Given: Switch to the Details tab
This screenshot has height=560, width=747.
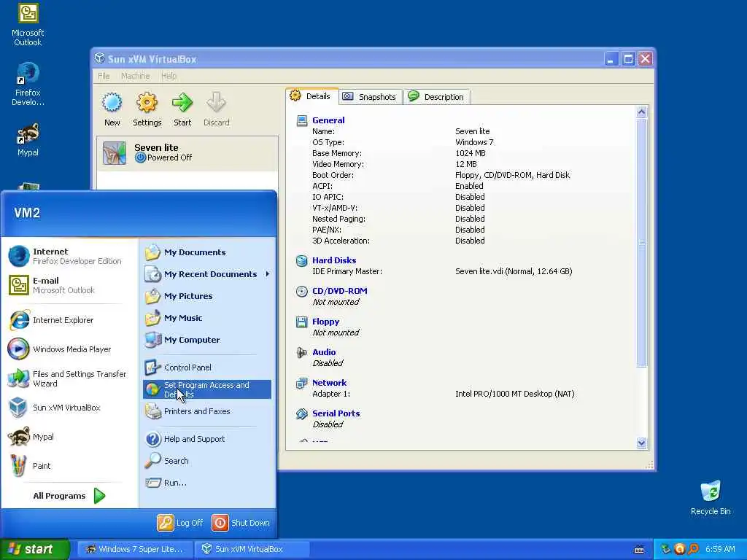Looking at the screenshot, I should point(312,96).
